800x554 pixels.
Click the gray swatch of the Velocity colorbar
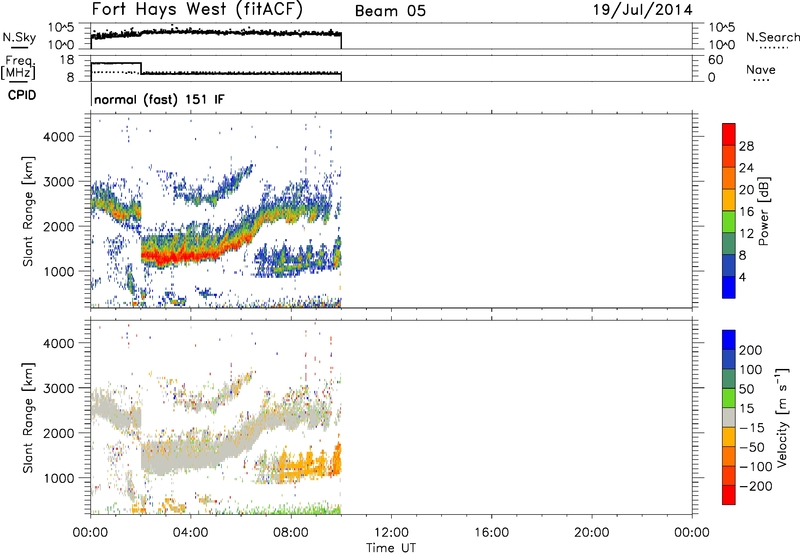729,418
